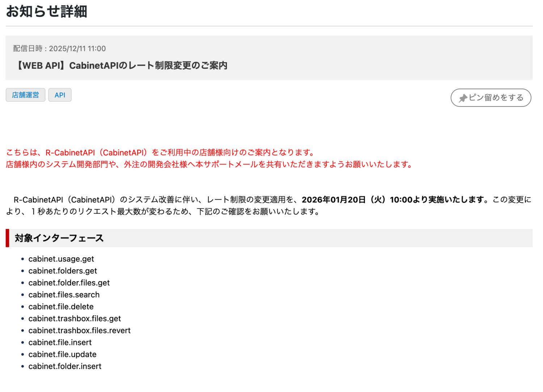Click cabinet.trashbox.files.revert in the list
This screenshot has height=392, width=543.
click(x=79, y=330)
